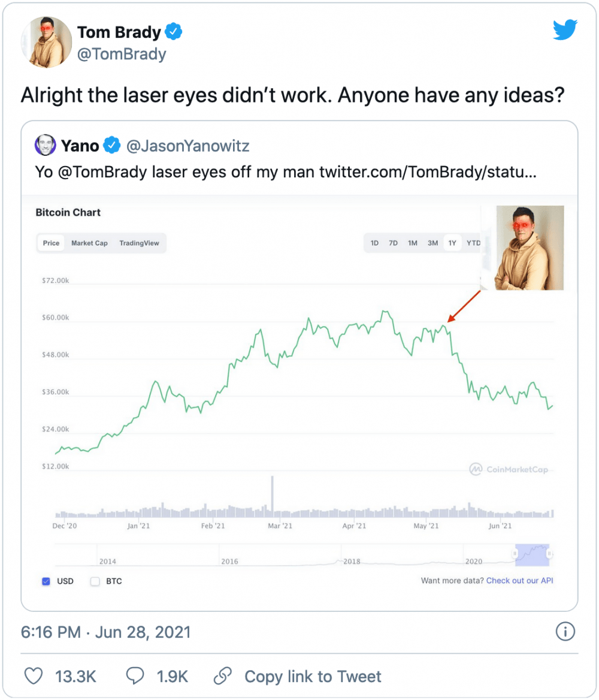Click Tom Brady's verified badge
The height and width of the screenshot is (700, 599).
[174, 31]
